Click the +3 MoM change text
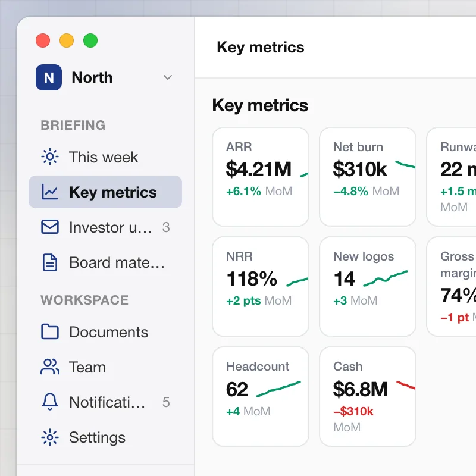 coord(355,301)
